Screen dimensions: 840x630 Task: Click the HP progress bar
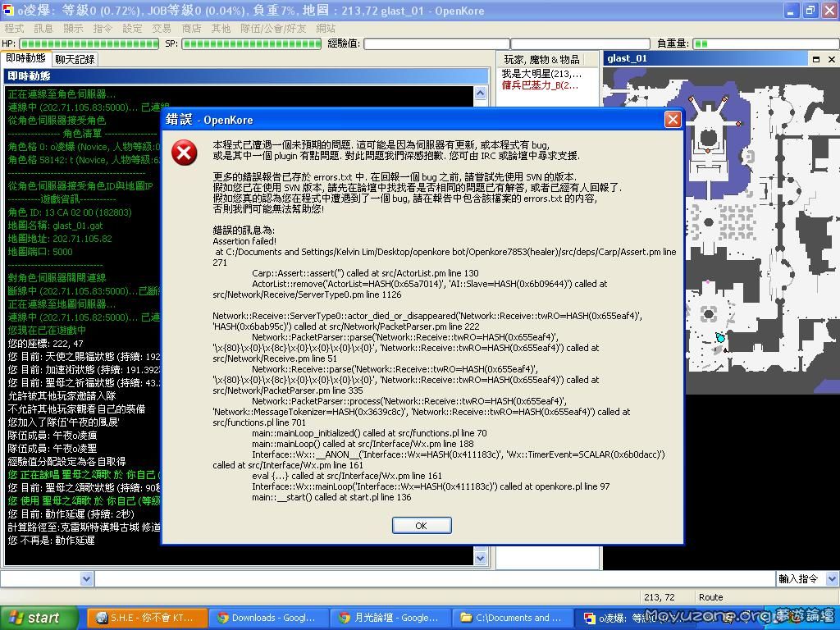click(x=89, y=43)
